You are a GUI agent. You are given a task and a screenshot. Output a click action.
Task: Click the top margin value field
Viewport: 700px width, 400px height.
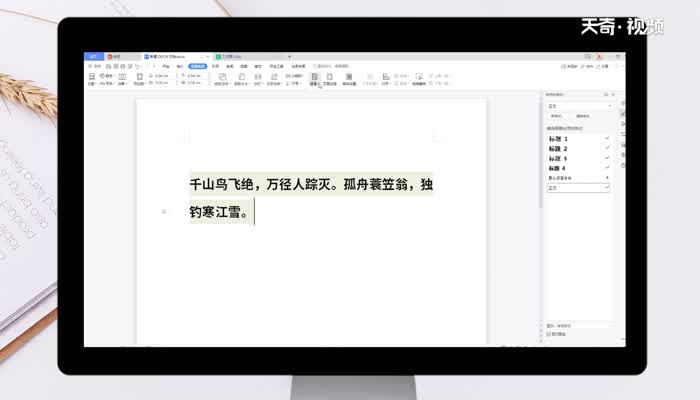[x=161, y=76]
